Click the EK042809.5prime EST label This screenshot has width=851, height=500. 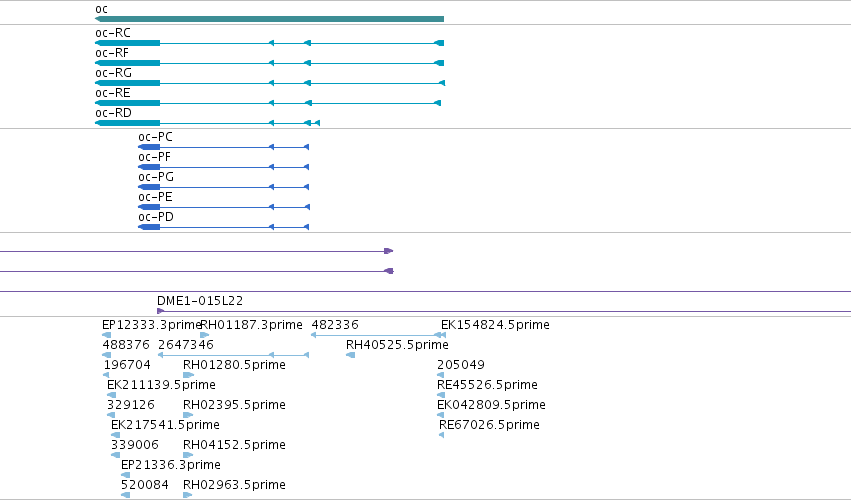coord(491,405)
